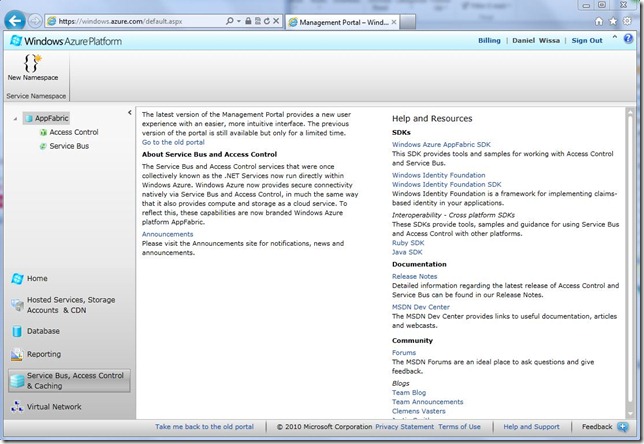Click the browser Back arrow button
The width and height of the screenshot is (644, 444).
pos(15,21)
